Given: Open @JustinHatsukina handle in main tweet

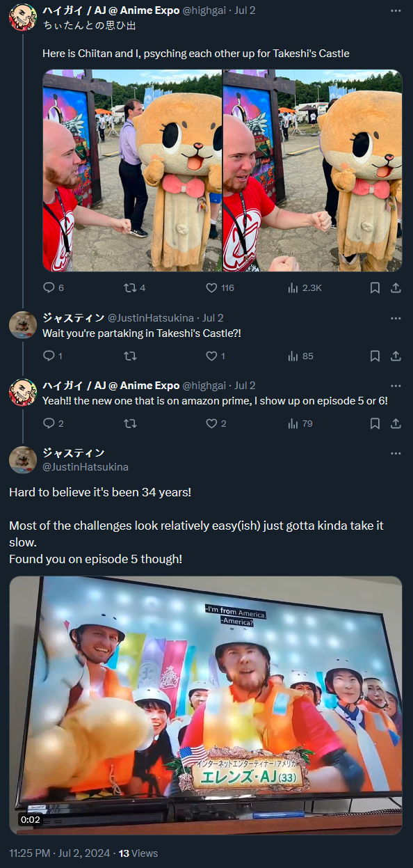Looking at the screenshot, I should coord(86,467).
